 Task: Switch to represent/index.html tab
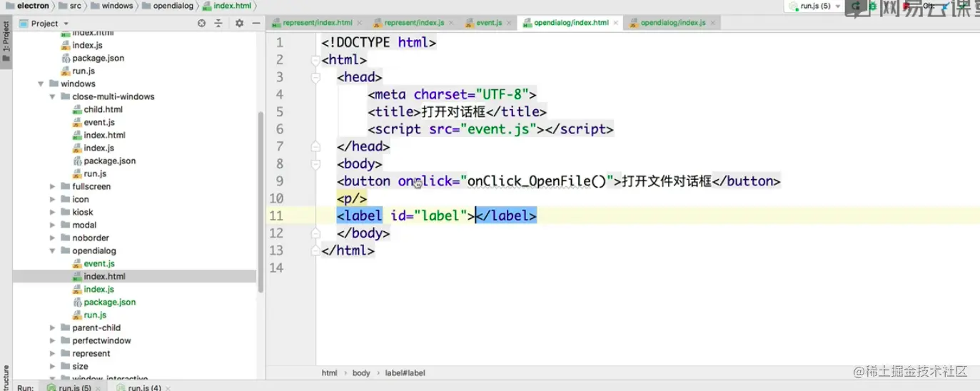[317, 23]
